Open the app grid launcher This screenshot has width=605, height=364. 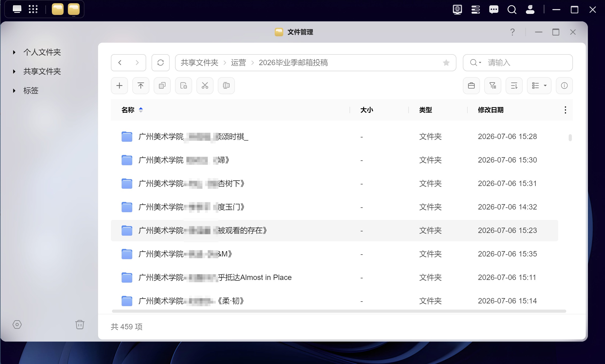pos(33,9)
